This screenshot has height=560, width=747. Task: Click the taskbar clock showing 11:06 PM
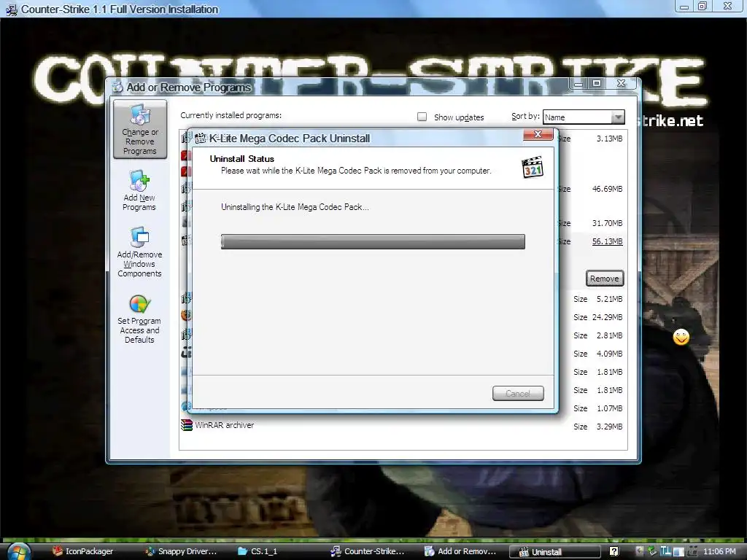(x=719, y=551)
